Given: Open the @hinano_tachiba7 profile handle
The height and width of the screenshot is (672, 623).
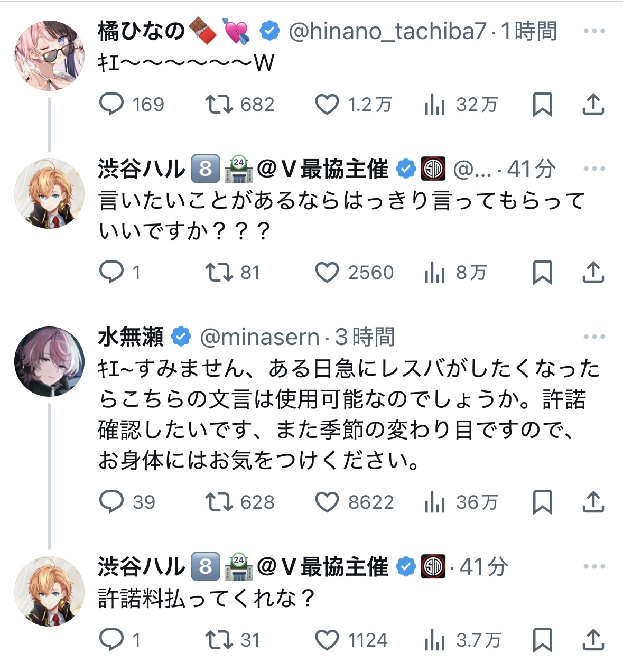Looking at the screenshot, I should (387, 31).
